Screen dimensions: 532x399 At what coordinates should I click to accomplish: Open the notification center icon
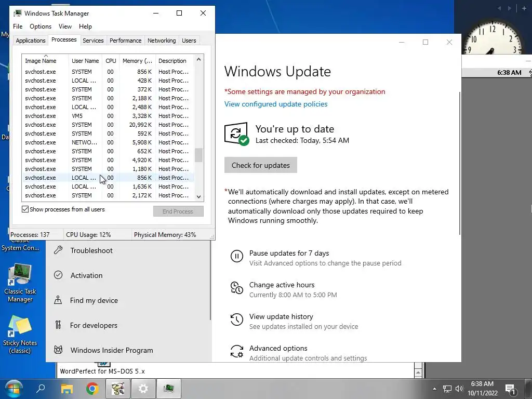(x=510, y=389)
